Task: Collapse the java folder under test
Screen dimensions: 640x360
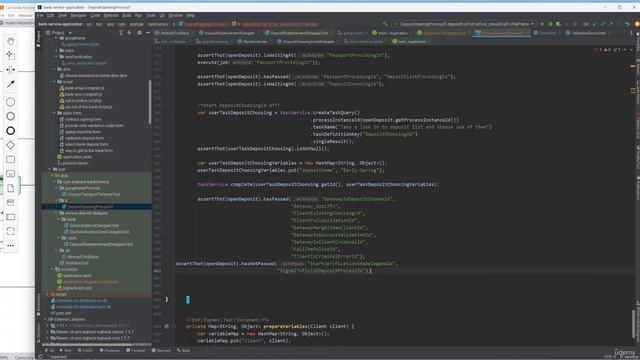Action: 53,175
